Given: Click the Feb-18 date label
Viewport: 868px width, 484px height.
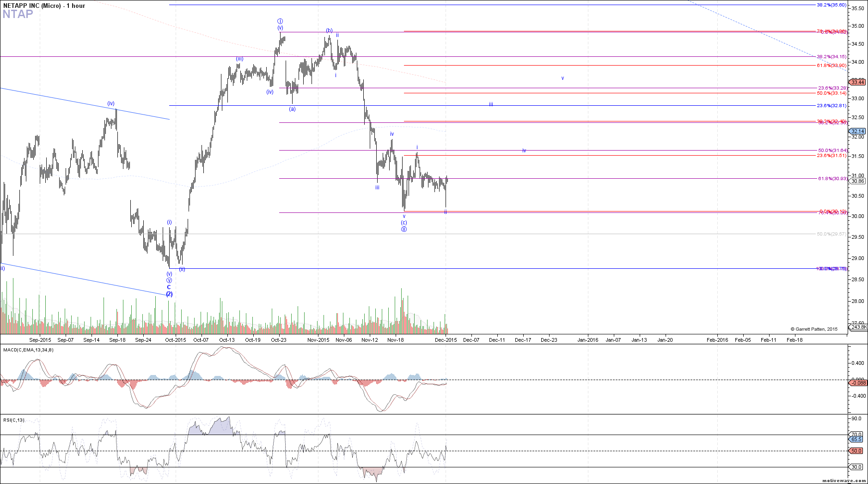Looking at the screenshot, I should click(795, 340).
